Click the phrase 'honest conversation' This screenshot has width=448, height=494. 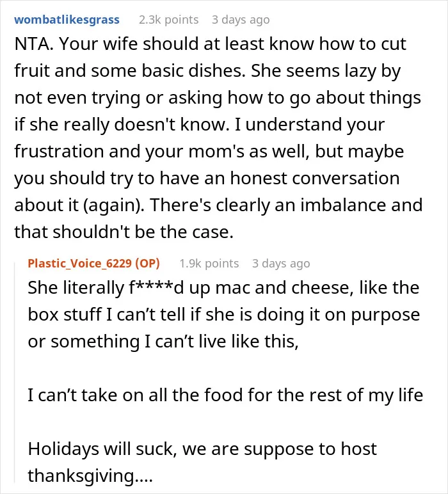[315, 179]
